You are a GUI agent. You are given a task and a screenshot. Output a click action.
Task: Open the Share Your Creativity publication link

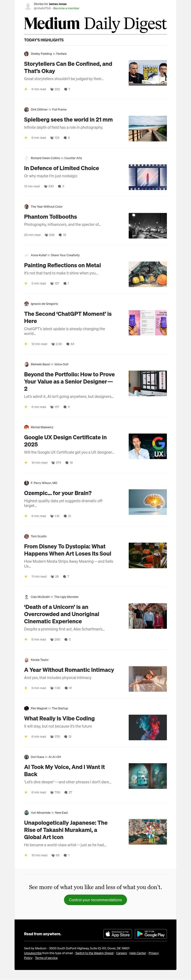coord(65,255)
